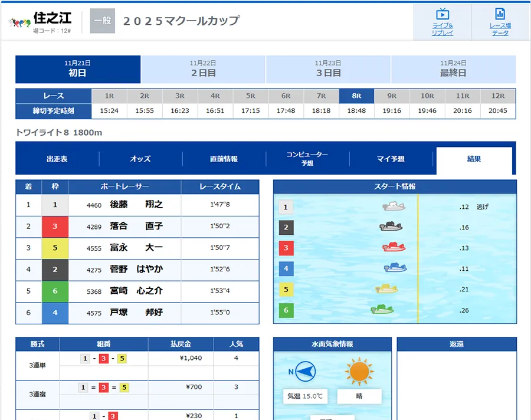Click the 住之江 venue logo
The width and height of the screenshot is (531, 420).
tap(19, 23)
